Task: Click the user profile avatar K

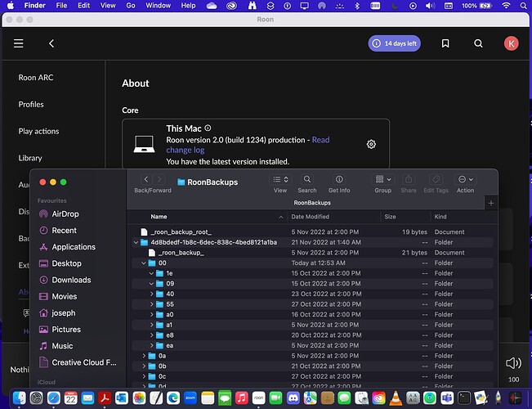Action: pyautogui.click(x=511, y=43)
